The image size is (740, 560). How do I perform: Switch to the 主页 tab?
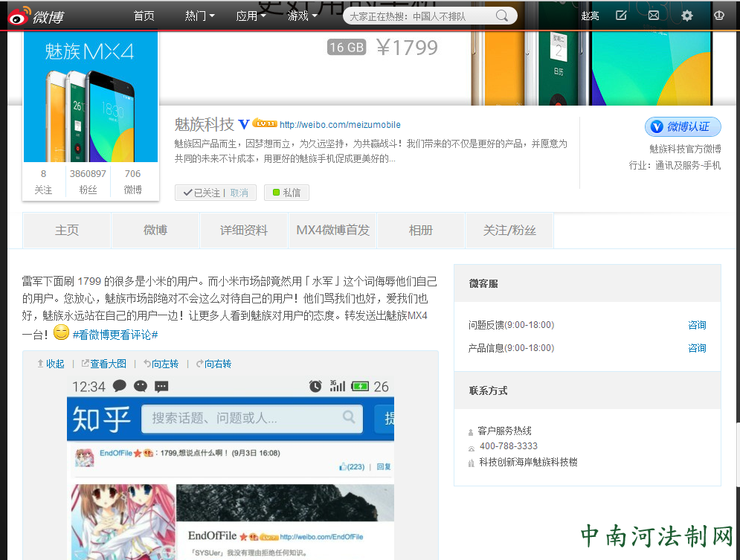coord(66,231)
